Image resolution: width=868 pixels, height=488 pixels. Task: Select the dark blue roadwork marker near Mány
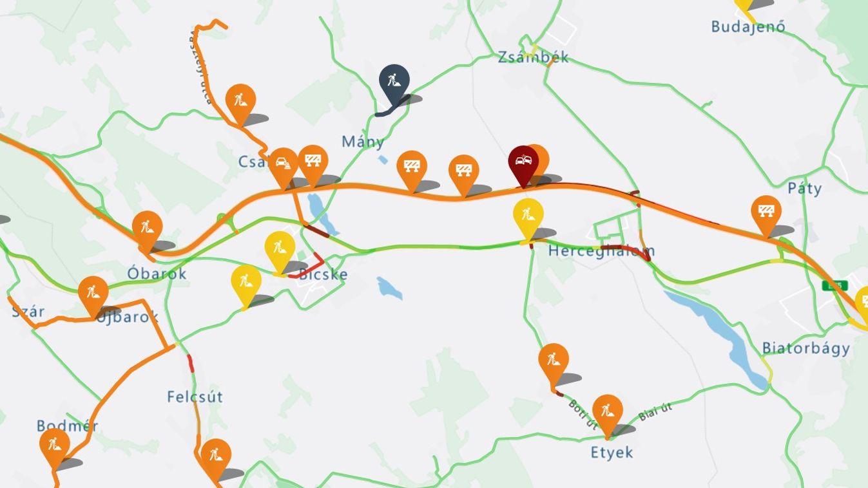pos(394,82)
